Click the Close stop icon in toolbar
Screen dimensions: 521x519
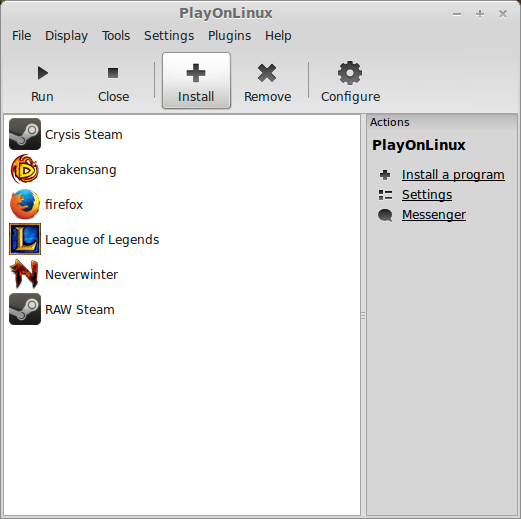pos(113,73)
